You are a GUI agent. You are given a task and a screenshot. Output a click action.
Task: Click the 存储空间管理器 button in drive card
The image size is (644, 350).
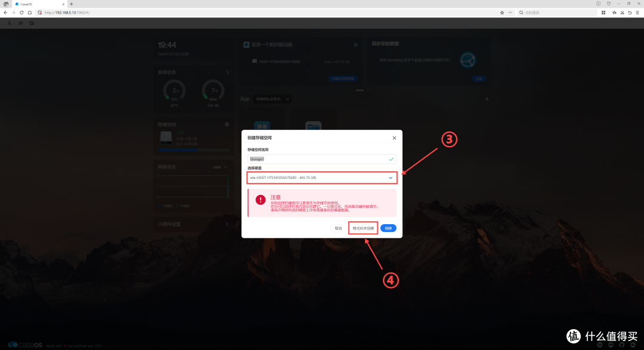click(343, 79)
